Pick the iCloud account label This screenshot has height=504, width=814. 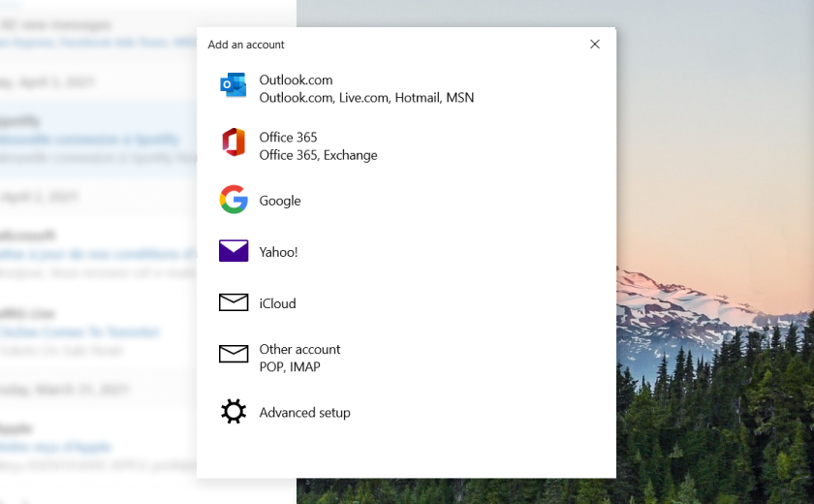click(x=278, y=303)
